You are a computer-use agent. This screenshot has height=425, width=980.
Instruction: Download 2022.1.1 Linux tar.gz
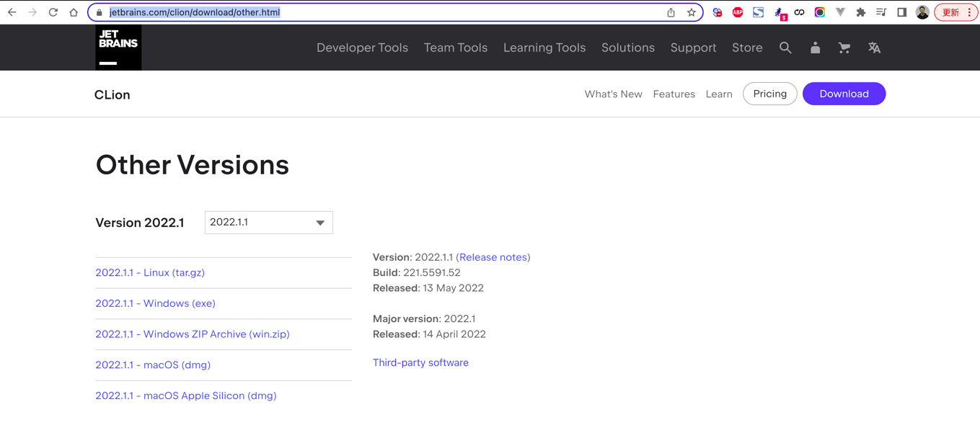(150, 272)
